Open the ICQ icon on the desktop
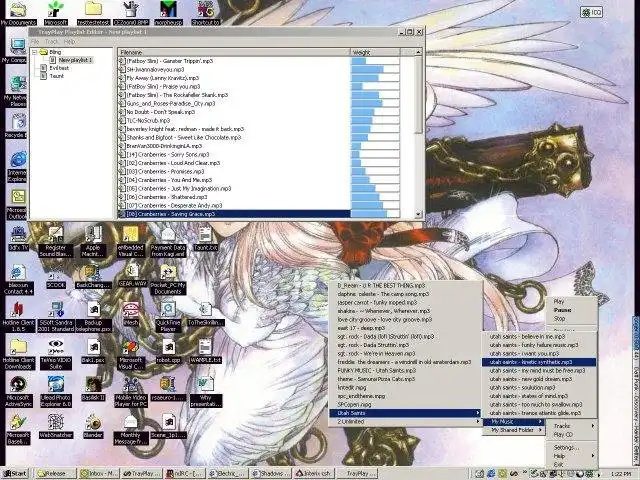 pos(591,12)
